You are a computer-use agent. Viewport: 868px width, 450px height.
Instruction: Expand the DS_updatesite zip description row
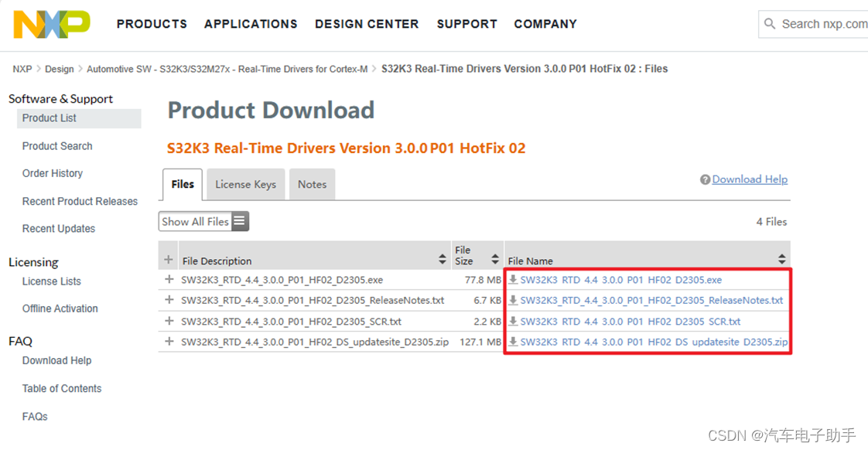169,342
